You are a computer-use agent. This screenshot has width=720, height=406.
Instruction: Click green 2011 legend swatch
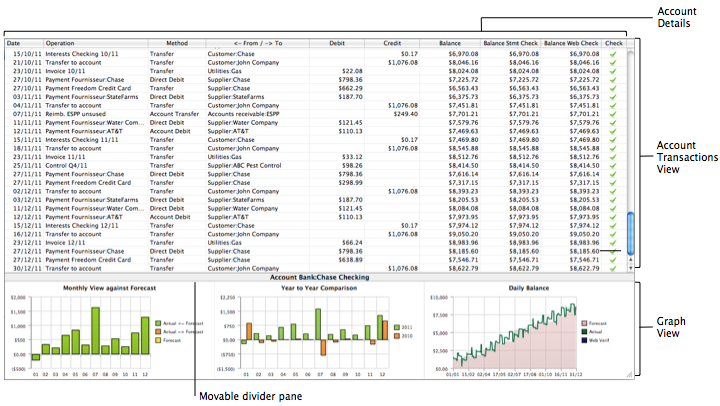[x=397, y=327]
